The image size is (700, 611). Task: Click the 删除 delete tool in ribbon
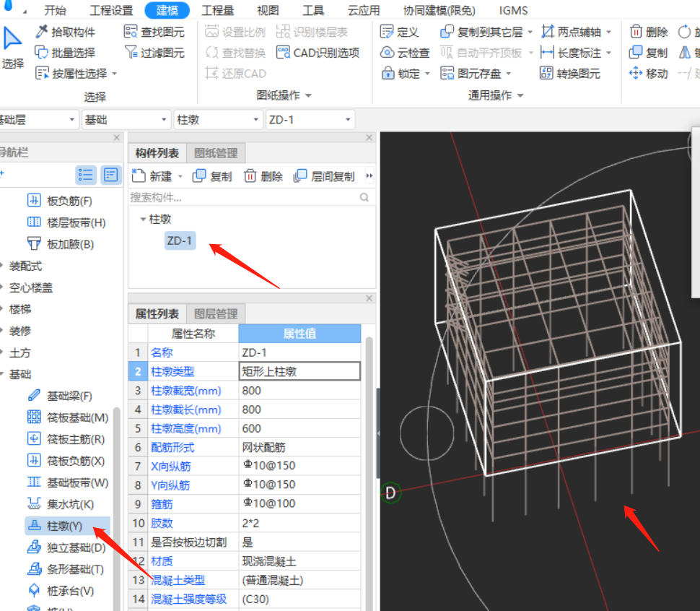(649, 32)
